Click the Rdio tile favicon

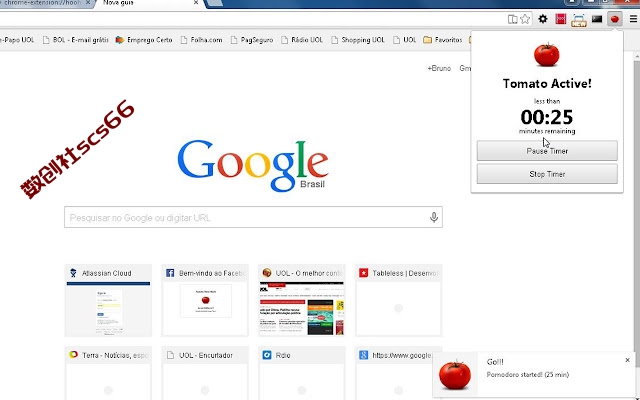tap(267, 355)
